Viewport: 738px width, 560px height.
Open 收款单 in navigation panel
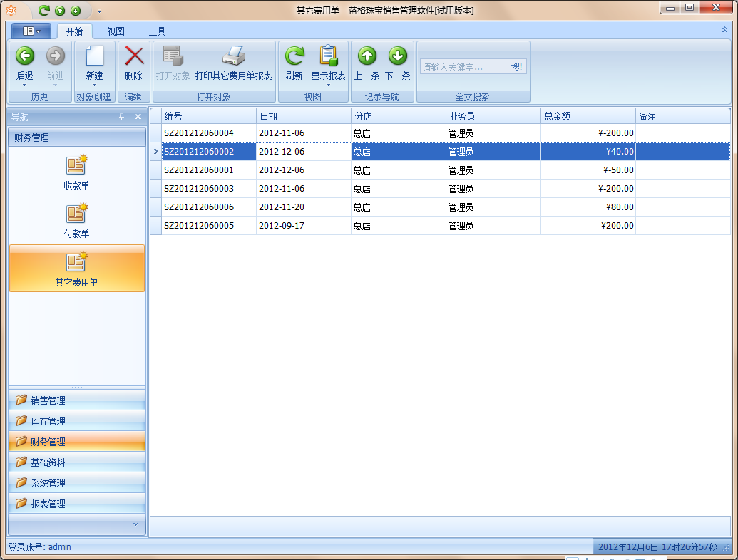tap(76, 172)
